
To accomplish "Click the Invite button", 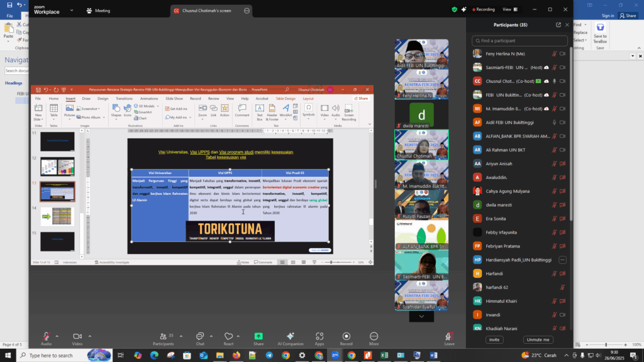I will [494, 339].
